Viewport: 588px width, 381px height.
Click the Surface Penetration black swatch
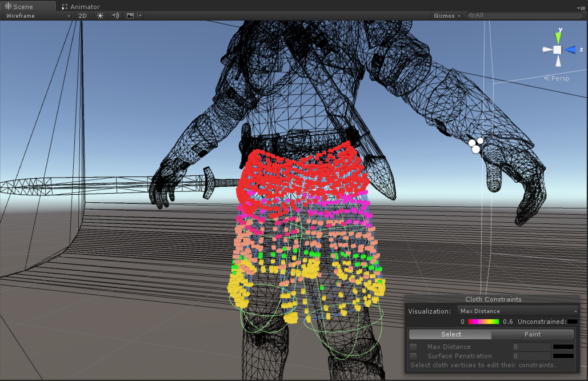(563, 356)
